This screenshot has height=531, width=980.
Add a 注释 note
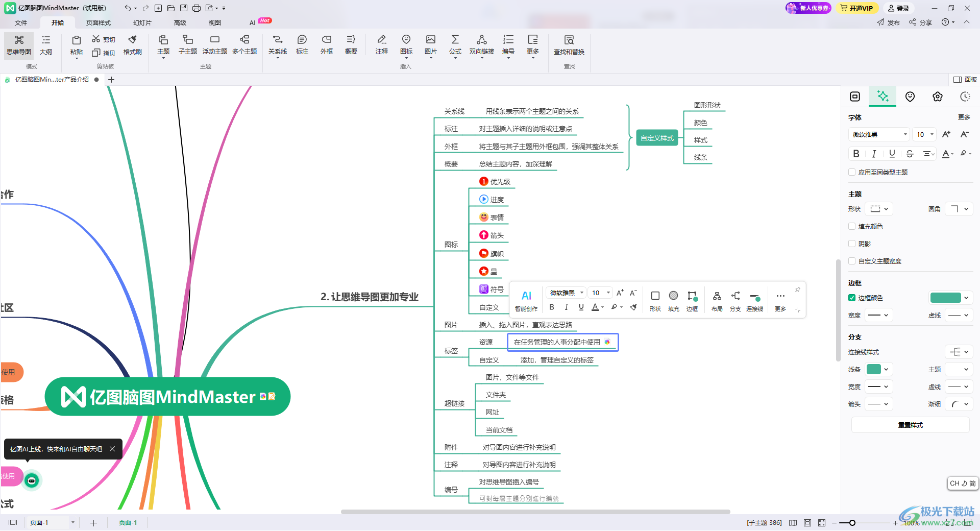tap(382, 45)
